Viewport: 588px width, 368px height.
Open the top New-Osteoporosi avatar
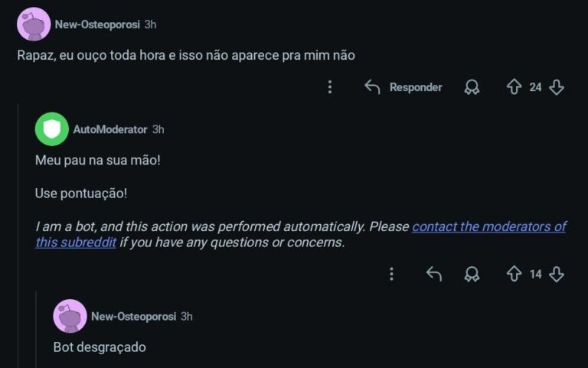point(33,24)
